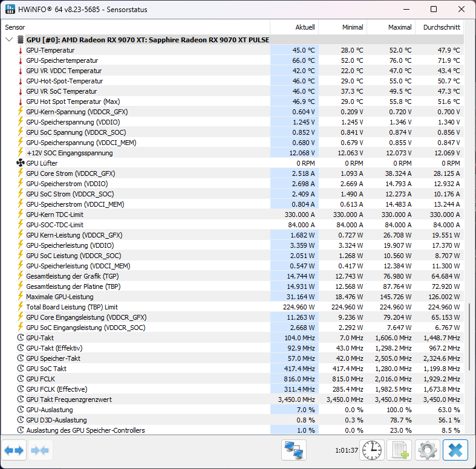Select GPU Hot Spot Temperatur (Max) row
Screen dimensions: 476x469
pyautogui.click(x=240, y=102)
